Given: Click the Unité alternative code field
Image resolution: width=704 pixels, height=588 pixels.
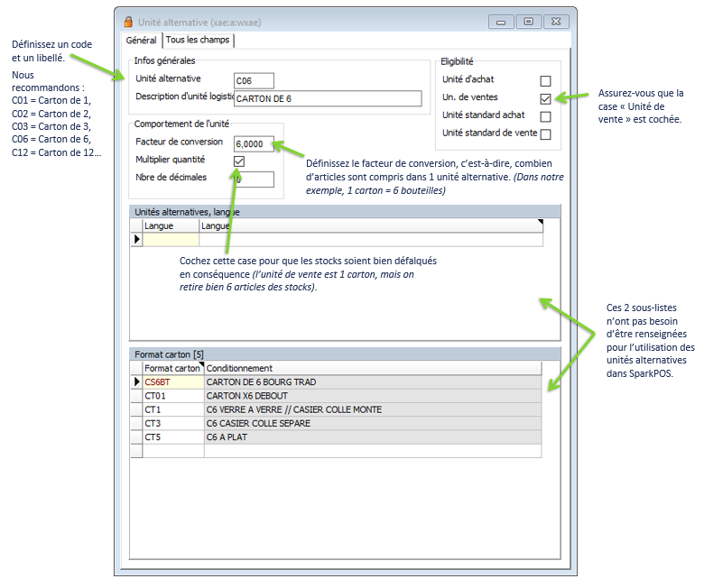Looking at the screenshot, I should click(253, 81).
